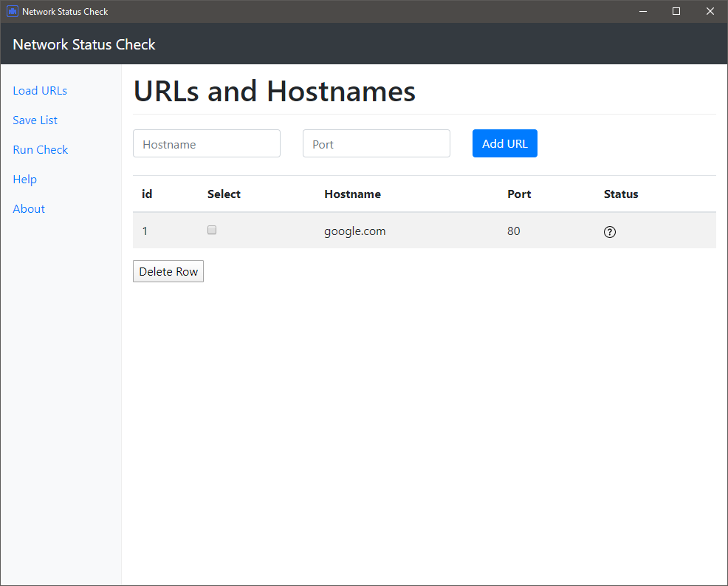Open Load URLs from the sidebar
This screenshot has height=586, width=728.
tap(40, 91)
